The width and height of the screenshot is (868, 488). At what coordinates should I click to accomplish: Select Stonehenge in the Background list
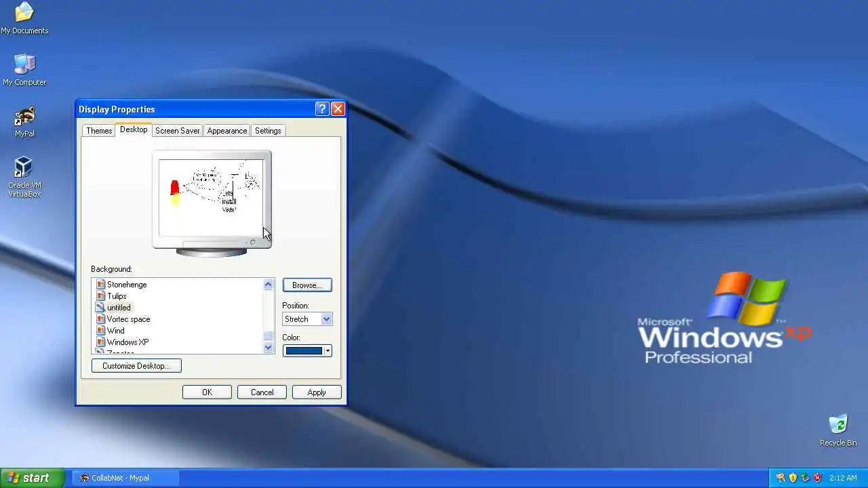[x=127, y=285]
